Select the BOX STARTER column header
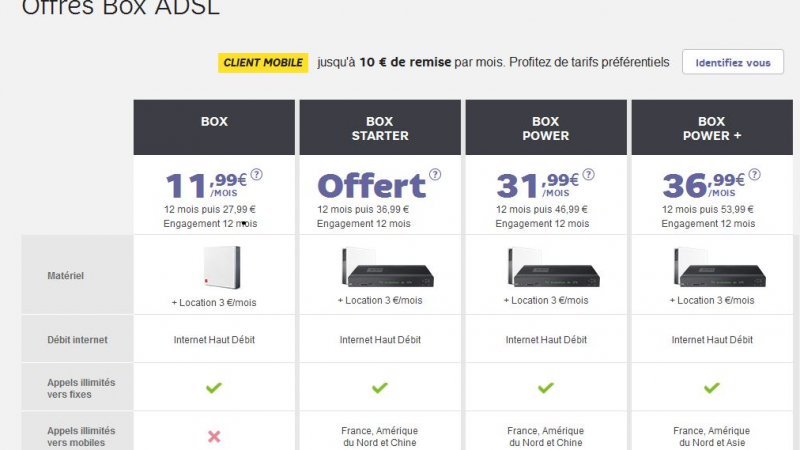 [380, 128]
